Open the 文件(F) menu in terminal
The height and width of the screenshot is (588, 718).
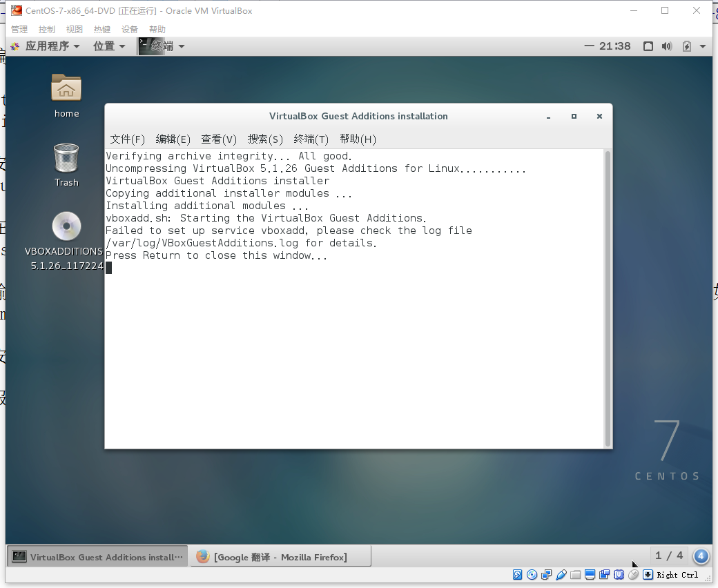(x=128, y=139)
